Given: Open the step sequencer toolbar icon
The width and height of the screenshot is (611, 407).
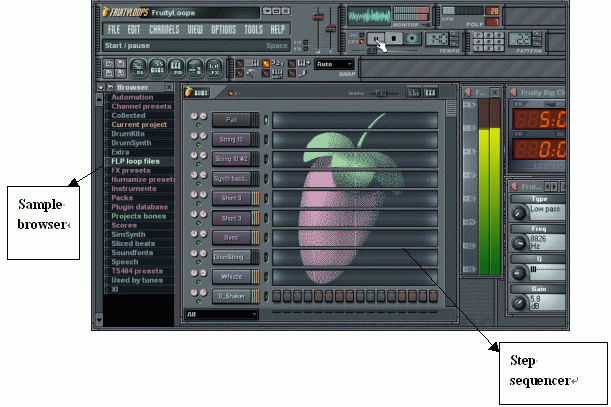Looking at the screenshot, I should (157, 68).
